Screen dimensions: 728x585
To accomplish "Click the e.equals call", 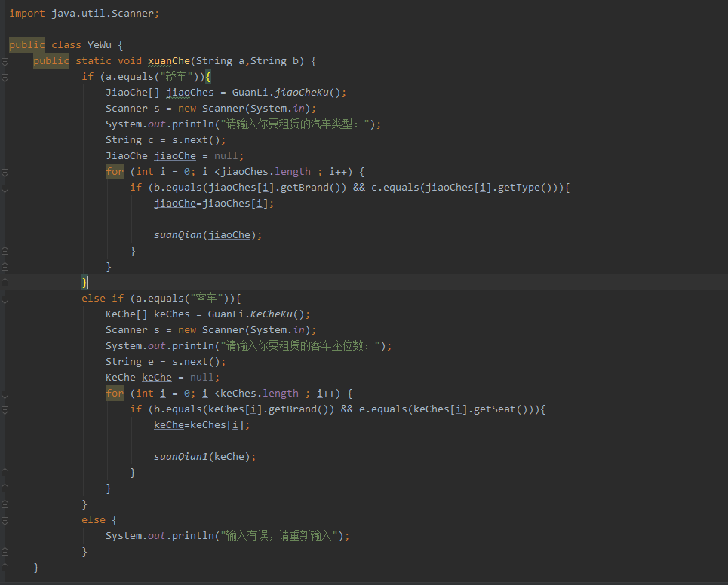I will 383,409.
